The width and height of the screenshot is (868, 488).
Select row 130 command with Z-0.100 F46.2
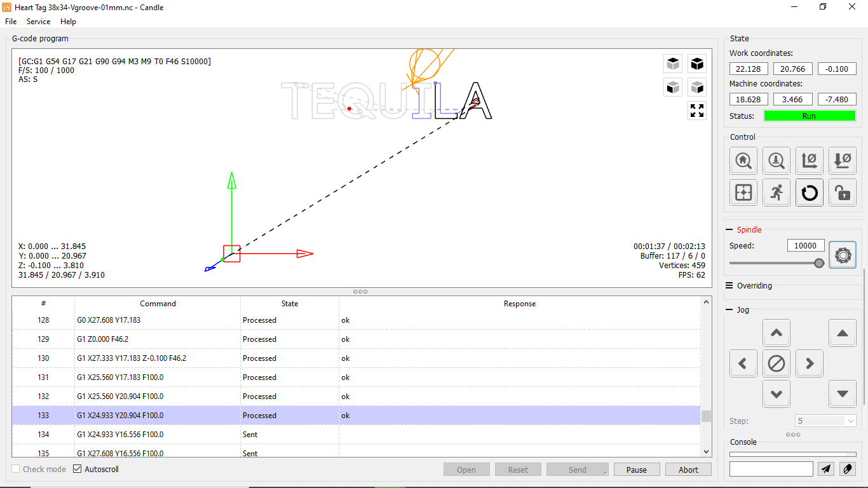(x=356, y=358)
